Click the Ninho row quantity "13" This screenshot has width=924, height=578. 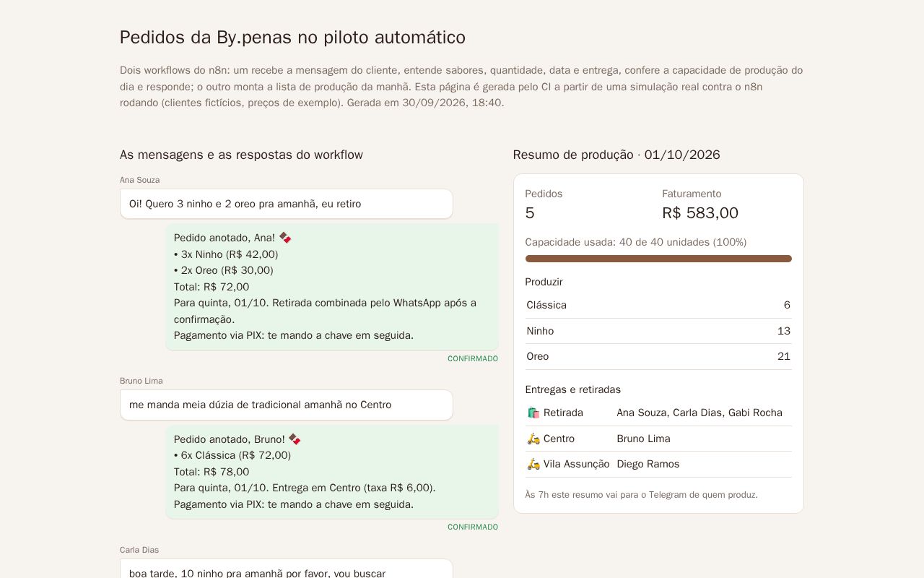coord(784,331)
